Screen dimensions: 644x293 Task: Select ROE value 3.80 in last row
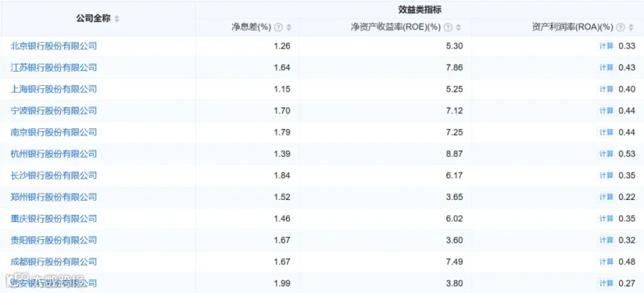[x=454, y=283]
